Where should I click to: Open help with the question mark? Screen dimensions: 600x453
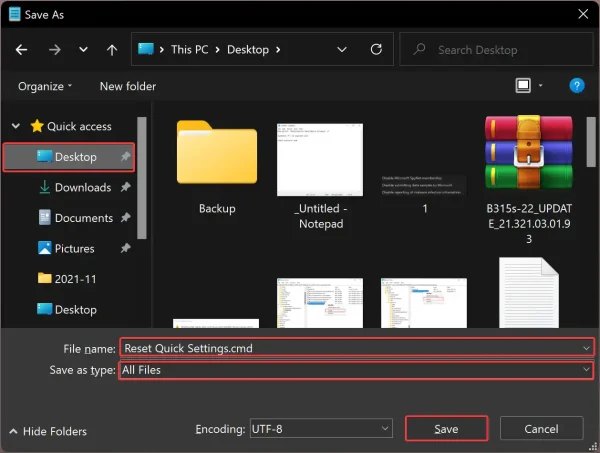577,86
